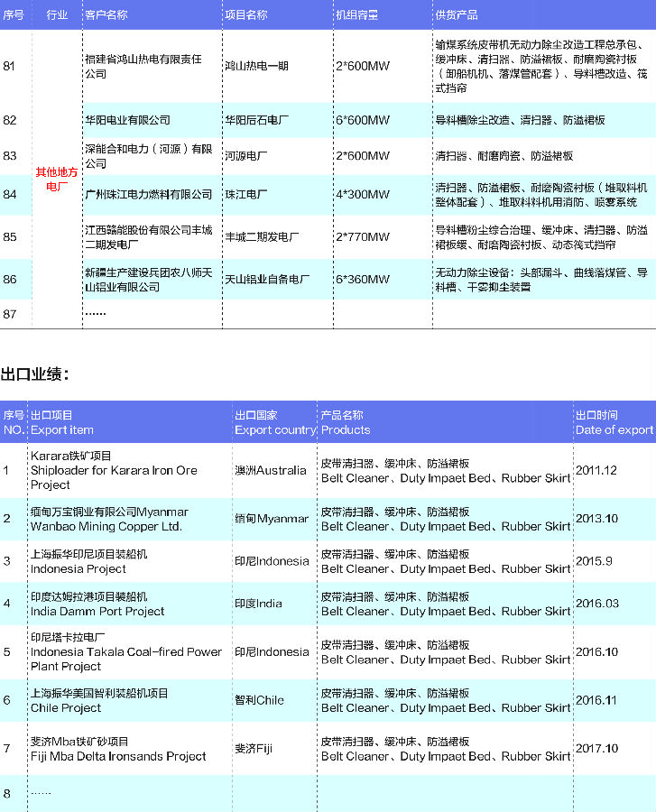Screen dimensions: 656x812
Task: Click the column header 客户名称
Action: pos(106,14)
